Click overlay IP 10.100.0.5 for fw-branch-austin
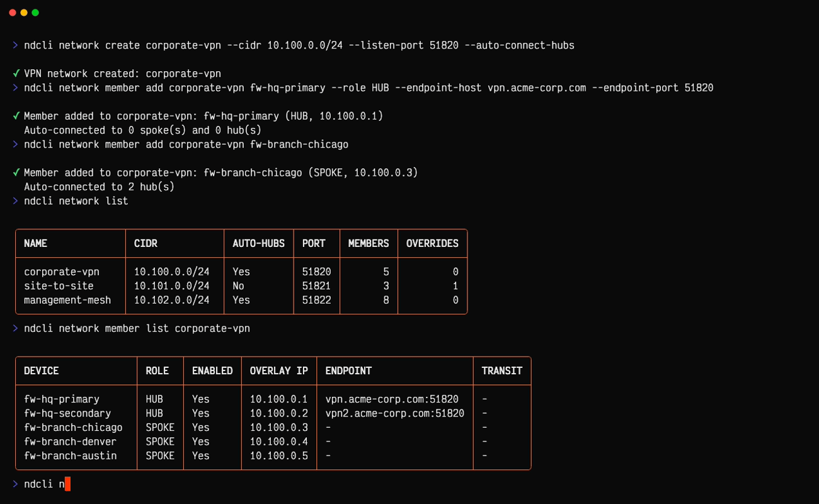The width and height of the screenshot is (819, 504). point(278,455)
